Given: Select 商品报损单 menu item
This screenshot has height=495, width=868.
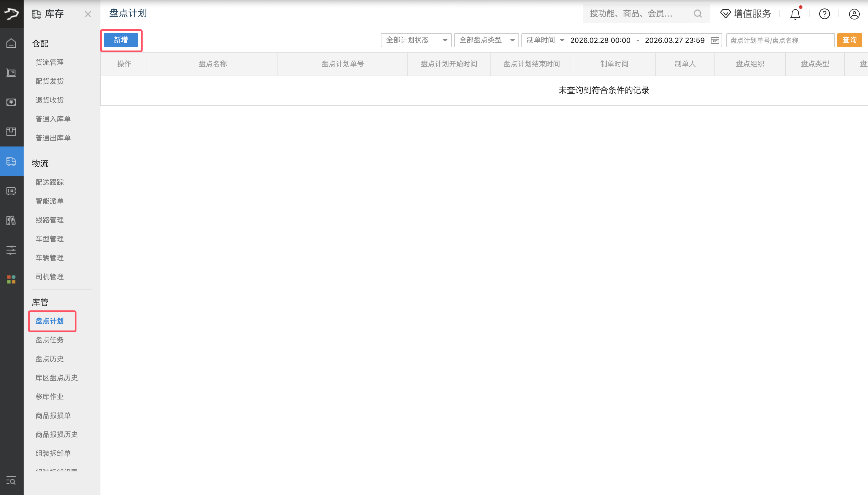Looking at the screenshot, I should click(53, 416).
